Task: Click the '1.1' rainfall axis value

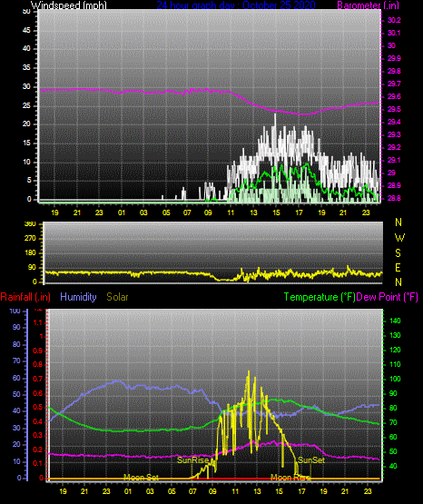Action: [x=38, y=322]
